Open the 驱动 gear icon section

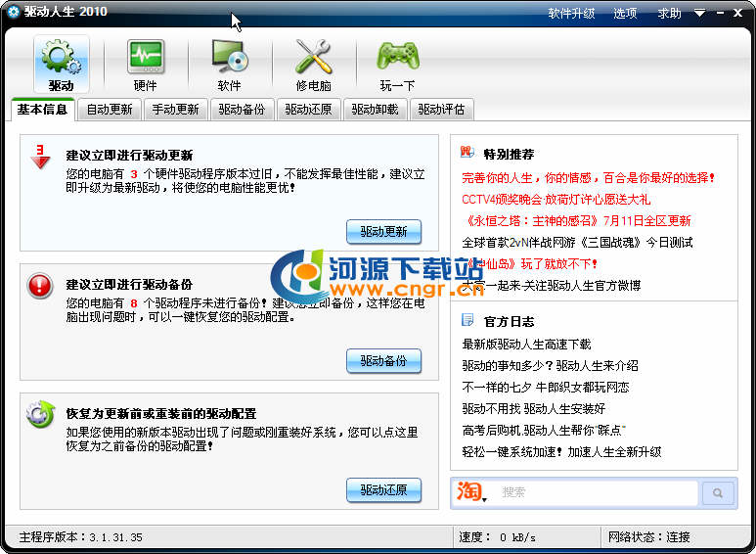[62, 65]
